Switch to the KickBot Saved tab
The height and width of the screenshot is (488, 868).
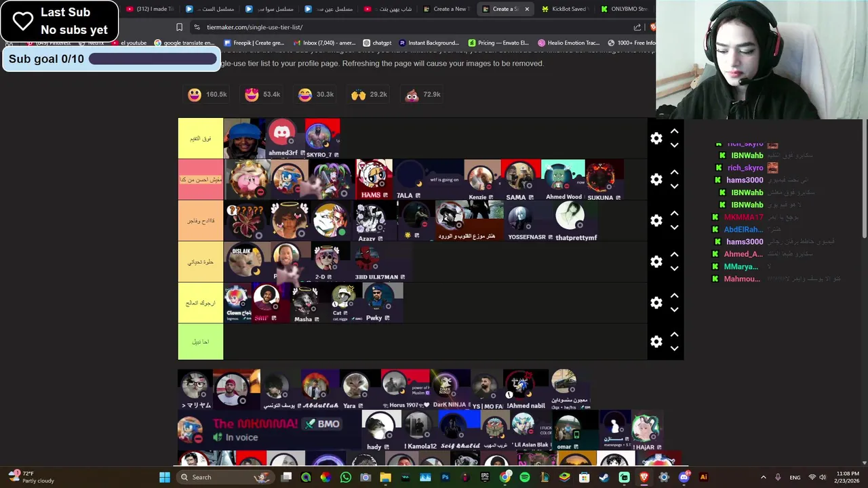click(564, 9)
